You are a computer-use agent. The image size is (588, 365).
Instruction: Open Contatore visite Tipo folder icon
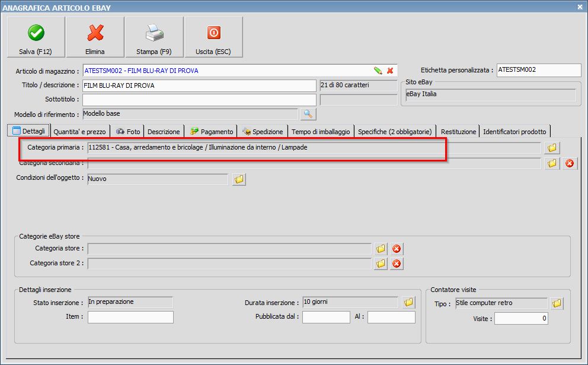point(557,303)
